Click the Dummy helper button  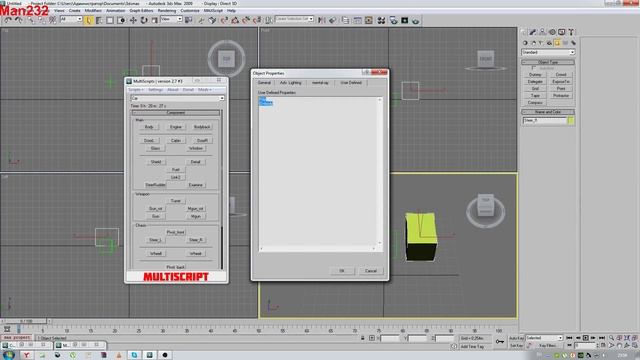click(535, 75)
